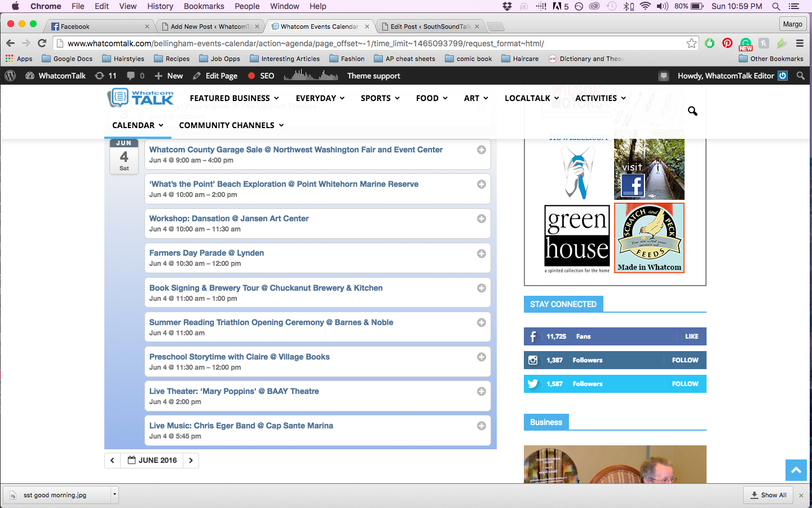Reload the current page
This screenshot has width=812, height=508.
(x=42, y=43)
